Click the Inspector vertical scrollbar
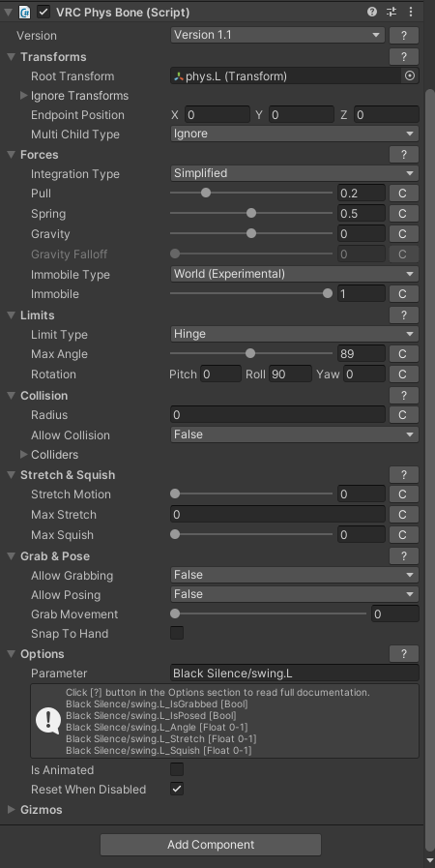The height and width of the screenshot is (868, 435). point(430,470)
